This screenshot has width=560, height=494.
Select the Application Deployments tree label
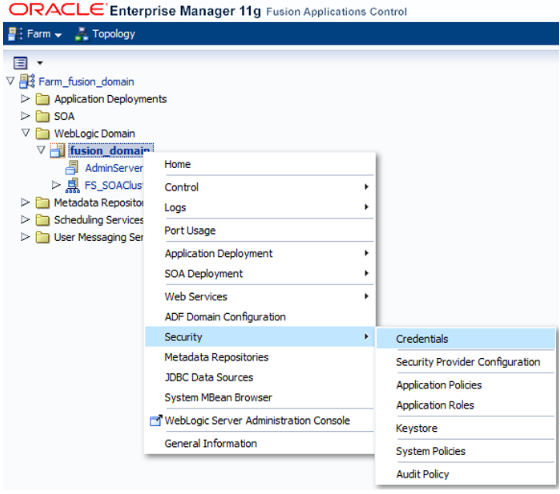(x=110, y=99)
